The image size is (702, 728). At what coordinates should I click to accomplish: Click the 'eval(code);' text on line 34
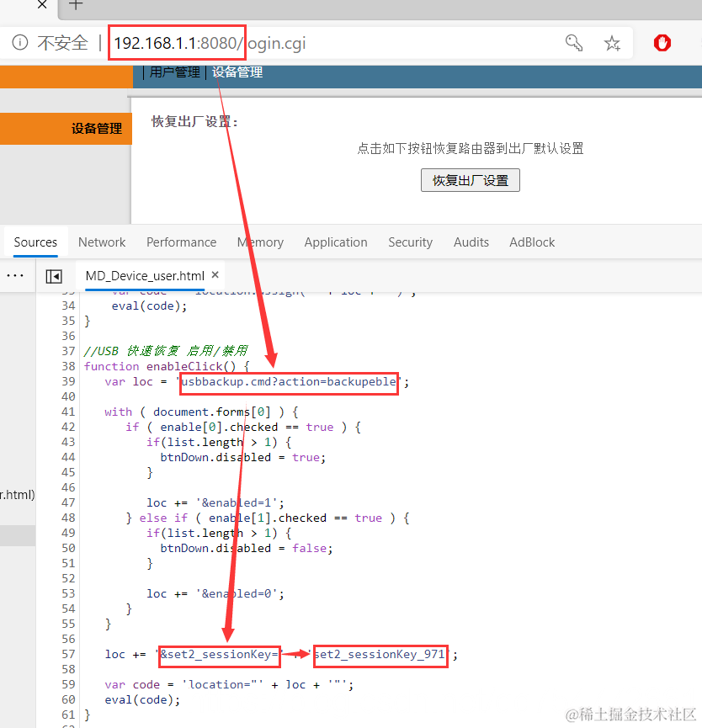point(149,306)
